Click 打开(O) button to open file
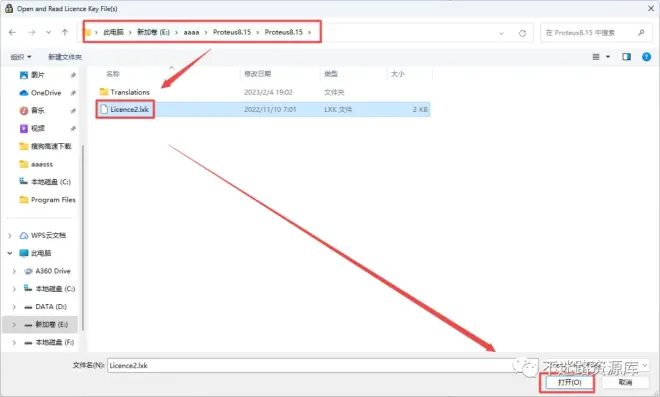Viewport: 660px width, 397px height. (x=570, y=382)
